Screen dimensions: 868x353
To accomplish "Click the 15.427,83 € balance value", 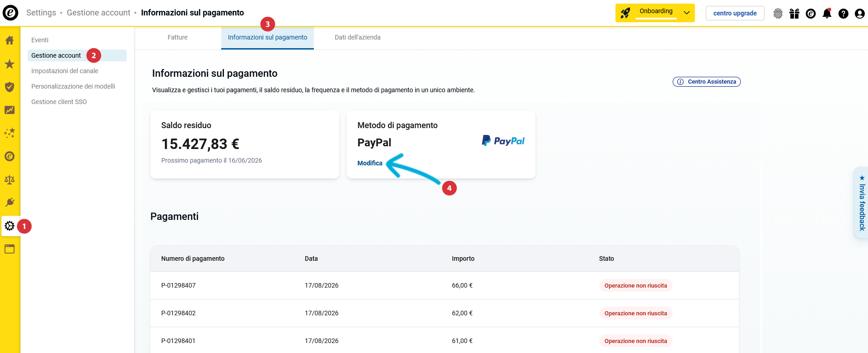I will tap(200, 144).
